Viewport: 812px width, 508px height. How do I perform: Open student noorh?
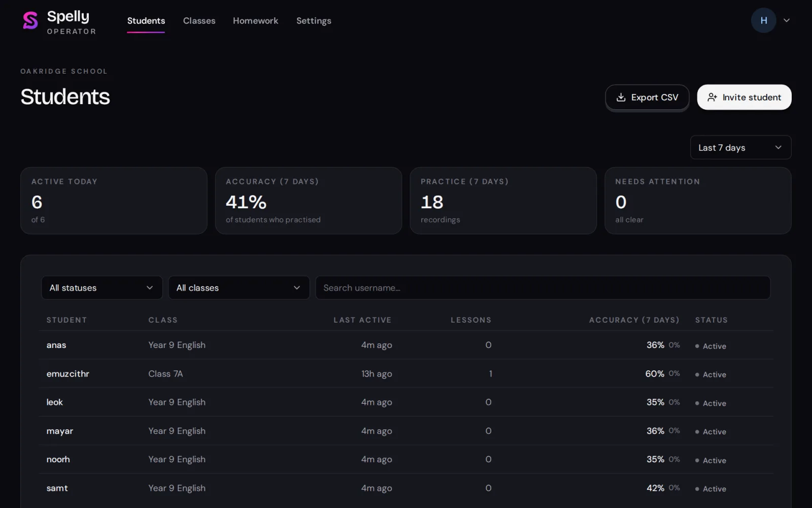click(x=58, y=459)
